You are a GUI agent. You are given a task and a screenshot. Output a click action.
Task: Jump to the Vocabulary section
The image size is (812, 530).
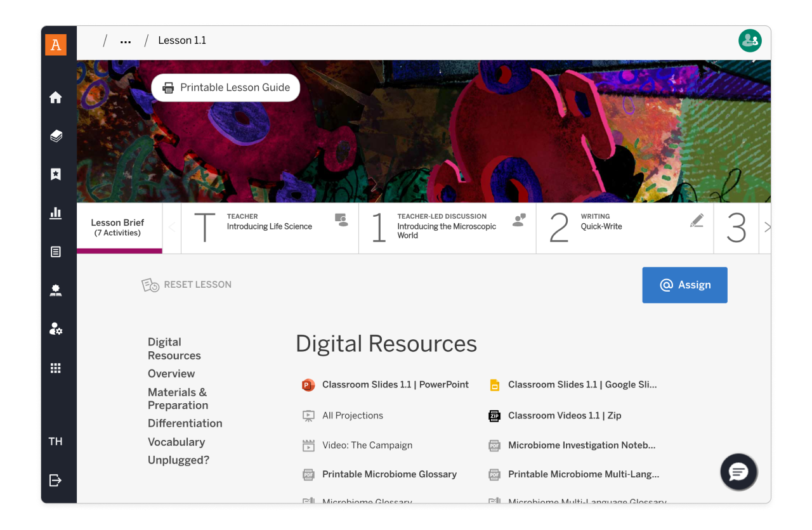pos(176,442)
